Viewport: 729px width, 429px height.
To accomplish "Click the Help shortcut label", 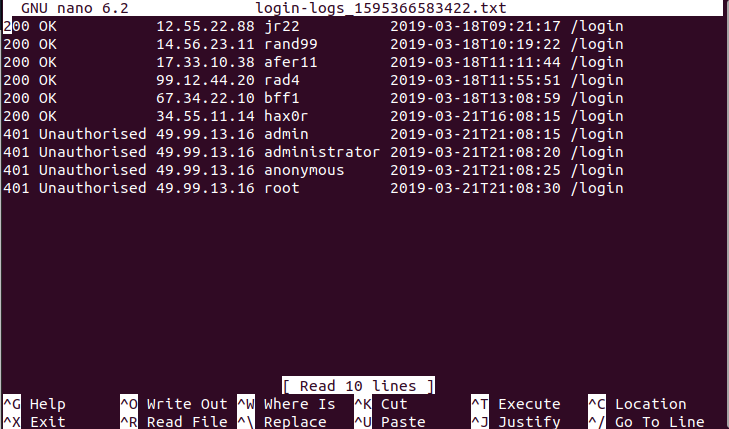I will pos(47,404).
